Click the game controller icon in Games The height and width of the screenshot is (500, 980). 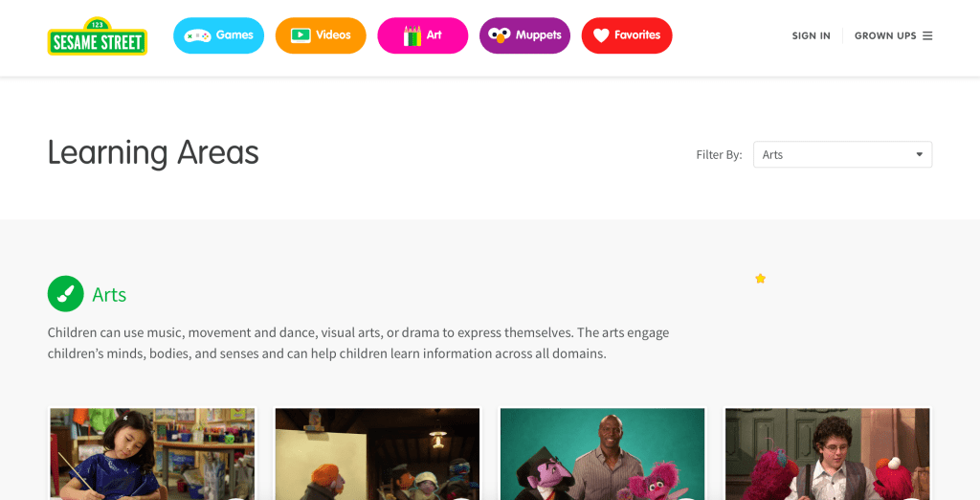(197, 35)
